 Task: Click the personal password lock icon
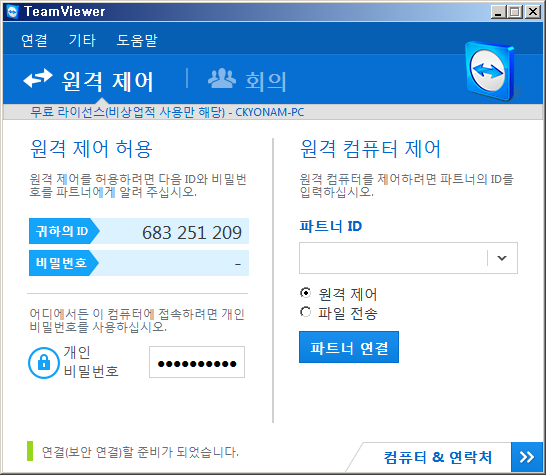coord(44,363)
